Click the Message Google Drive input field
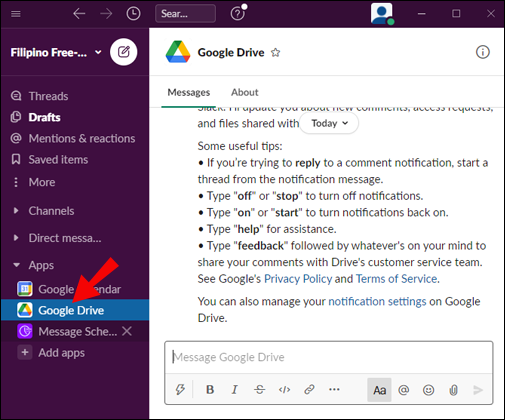505x420 pixels. click(x=329, y=357)
